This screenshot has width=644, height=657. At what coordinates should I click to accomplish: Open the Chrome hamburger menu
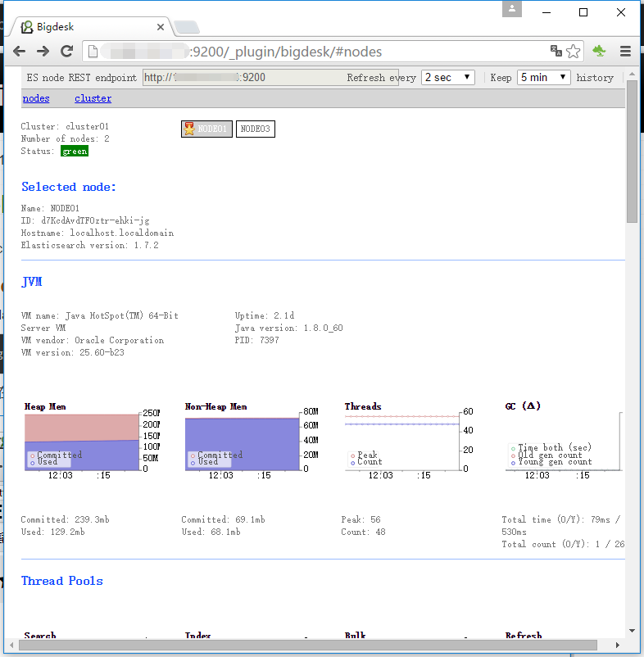(625, 51)
